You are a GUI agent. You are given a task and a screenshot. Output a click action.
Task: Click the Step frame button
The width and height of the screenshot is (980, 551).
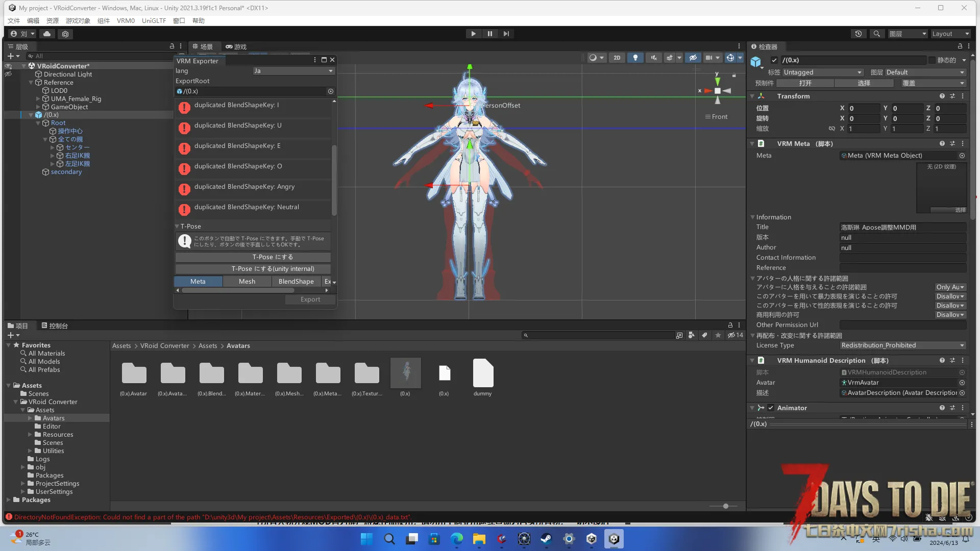506,34
